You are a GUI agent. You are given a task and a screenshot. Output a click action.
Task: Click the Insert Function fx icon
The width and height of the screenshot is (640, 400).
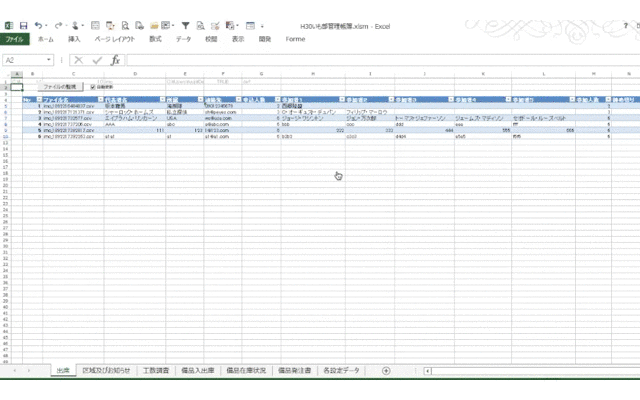[x=115, y=60]
